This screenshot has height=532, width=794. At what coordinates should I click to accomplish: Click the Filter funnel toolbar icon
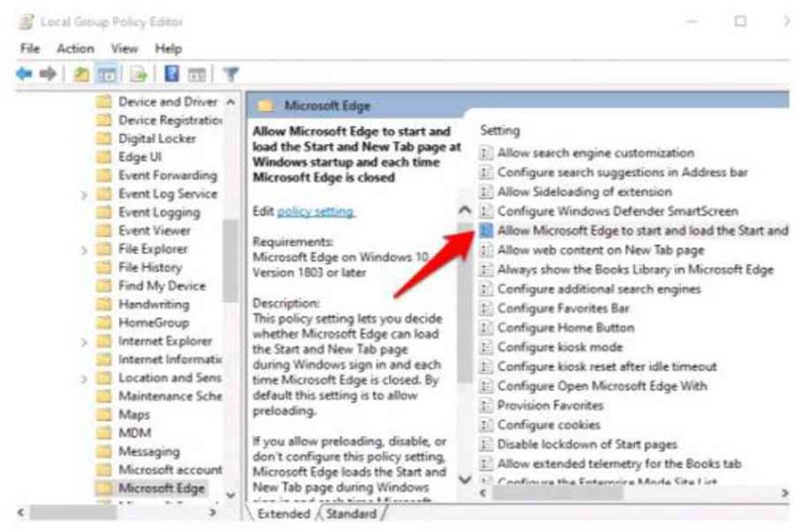pos(231,74)
